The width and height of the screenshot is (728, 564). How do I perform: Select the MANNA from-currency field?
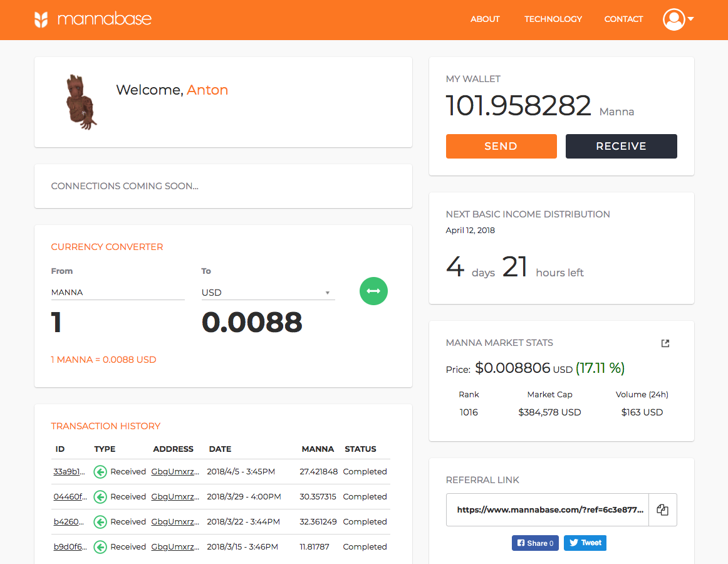pyautogui.click(x=117, y=293)
